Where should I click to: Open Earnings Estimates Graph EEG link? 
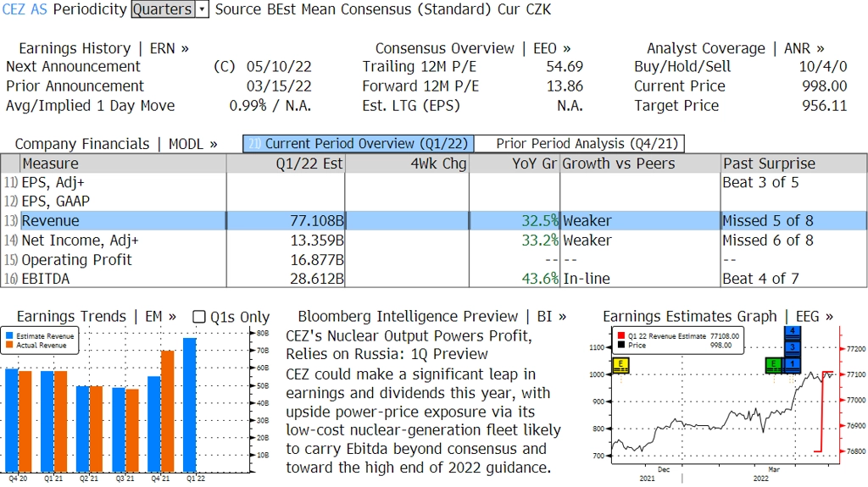718,317
